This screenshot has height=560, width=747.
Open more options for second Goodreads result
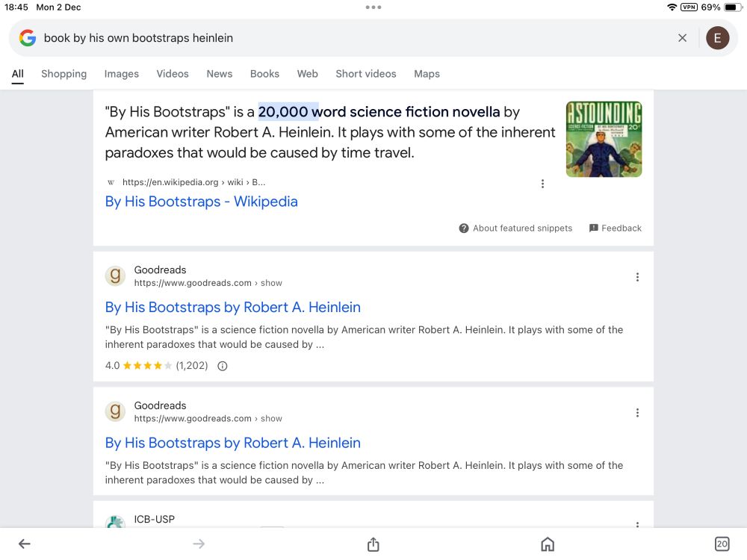pos(637,413)
